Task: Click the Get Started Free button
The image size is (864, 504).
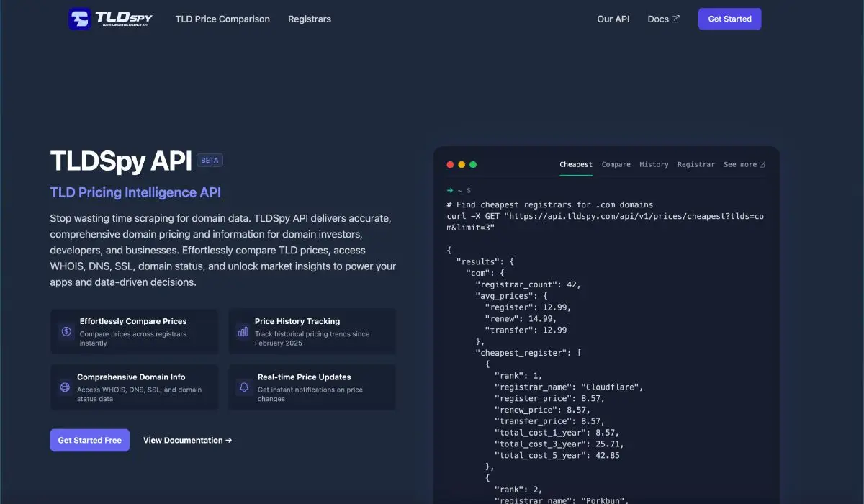Action: click(89, 440)
